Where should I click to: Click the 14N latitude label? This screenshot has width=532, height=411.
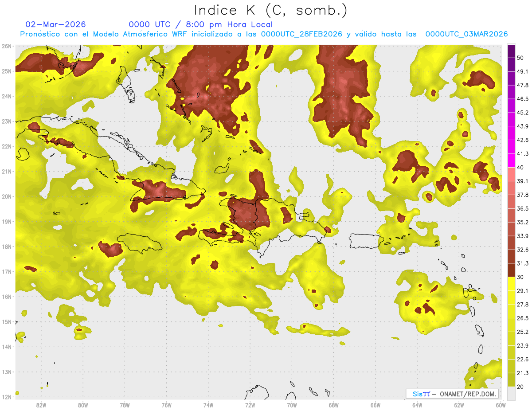pyautogui.click(x=7, y=347)
